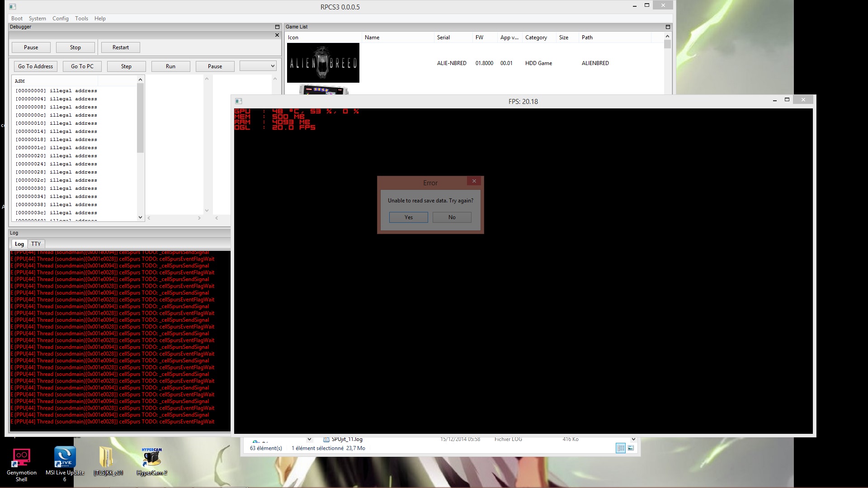Sort game list by Serial column
Image resolution: width=868 pixels, height=488 pixels.
click(x=452, y=38)
